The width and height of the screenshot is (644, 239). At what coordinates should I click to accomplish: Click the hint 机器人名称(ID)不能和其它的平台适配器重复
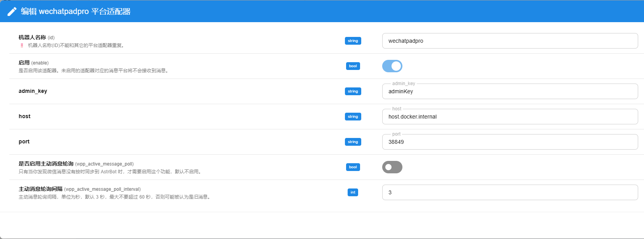(76, 45)
